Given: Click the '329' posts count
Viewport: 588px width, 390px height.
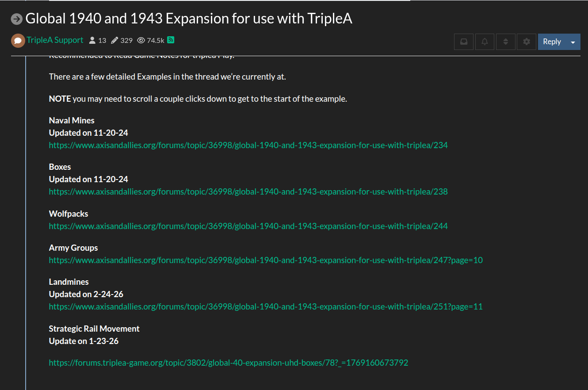Looking at the screenshot, I should click(126, 40).
